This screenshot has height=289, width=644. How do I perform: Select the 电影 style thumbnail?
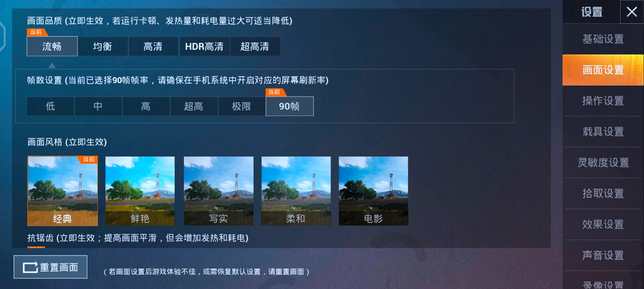(374, 191)
